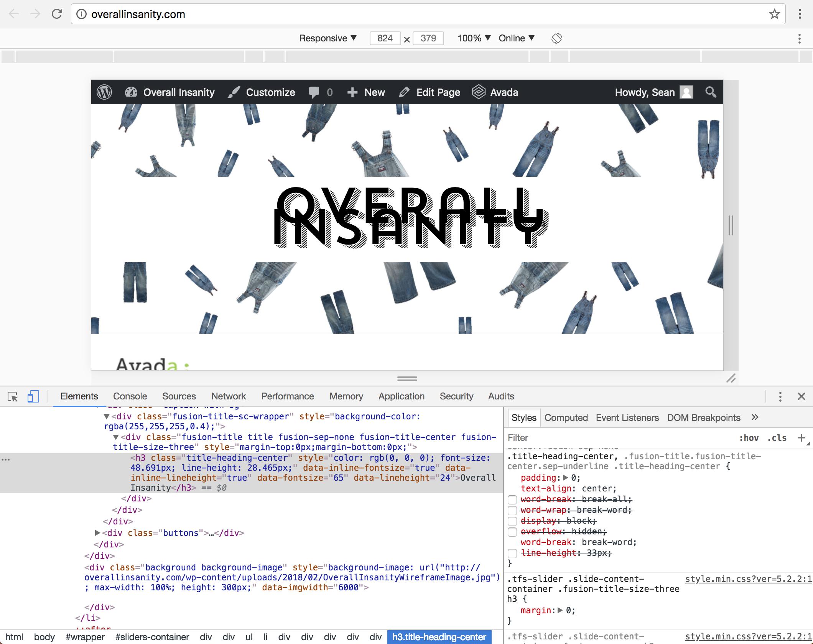Switch to the Computed styles tab

(566, 418)
